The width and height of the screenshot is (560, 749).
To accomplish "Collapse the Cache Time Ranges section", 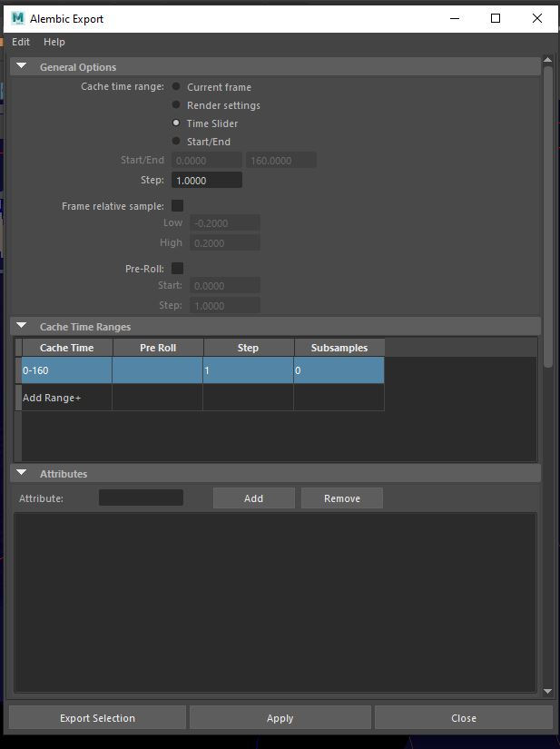I will tap(22, 326).
